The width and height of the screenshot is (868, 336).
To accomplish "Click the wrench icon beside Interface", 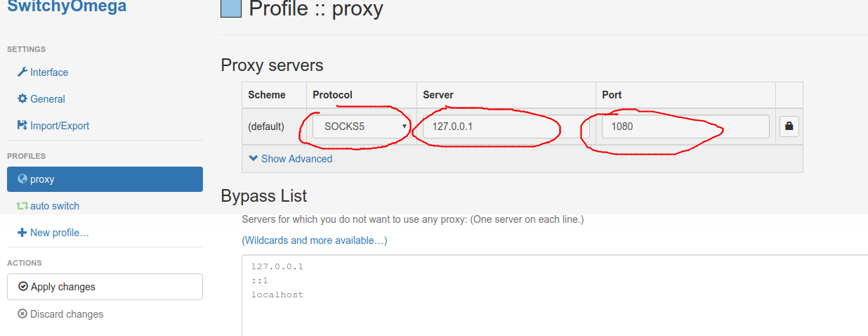I will coord(22,72).
